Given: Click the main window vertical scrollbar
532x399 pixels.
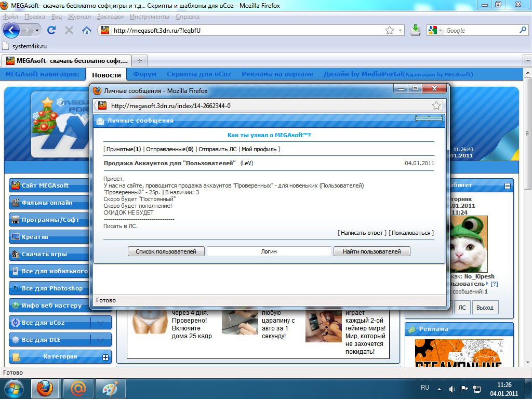Looking at the screenshot, I should 528,132.
